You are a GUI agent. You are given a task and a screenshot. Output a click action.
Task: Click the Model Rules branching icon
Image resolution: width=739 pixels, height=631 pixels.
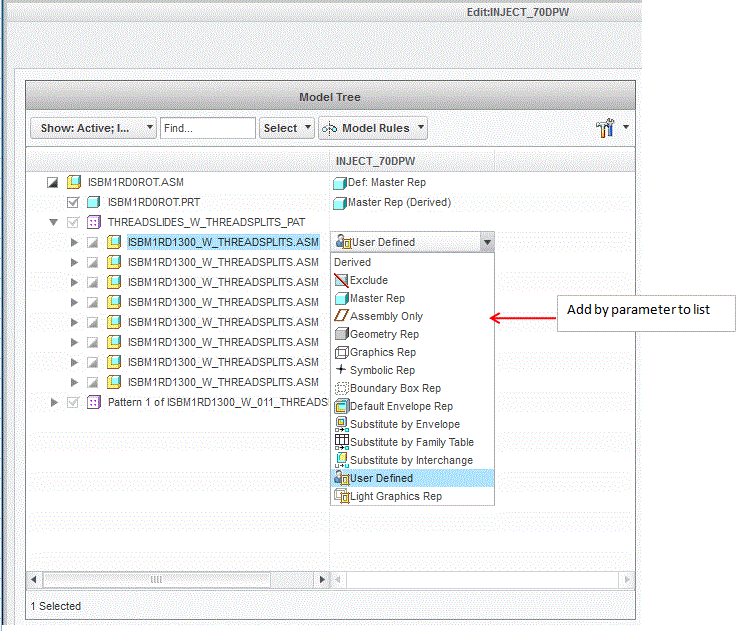[329, 128]
